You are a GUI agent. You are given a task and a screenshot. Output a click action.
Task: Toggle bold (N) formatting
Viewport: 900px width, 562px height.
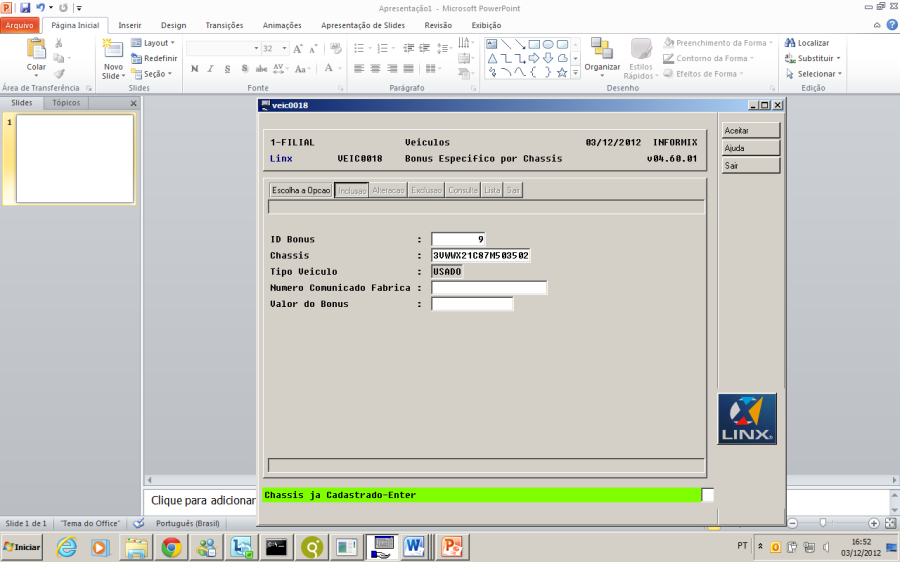(x=194, y=69)
